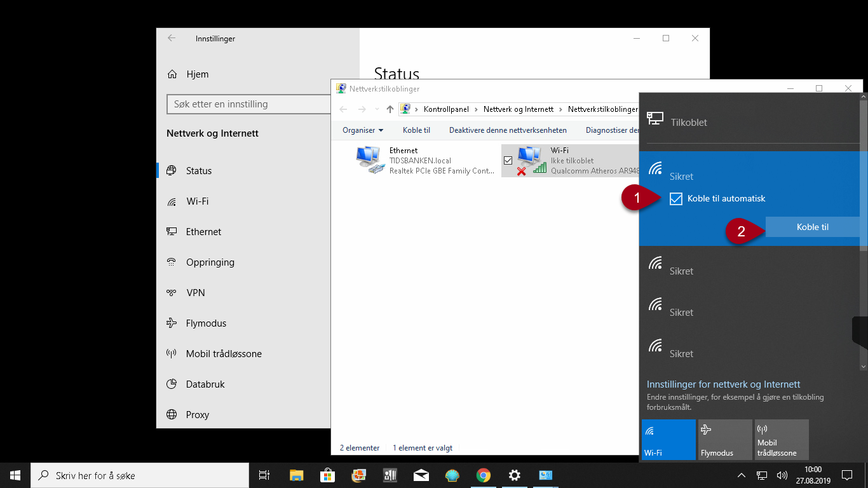The width and height of the screenshot is (868, 488).
Task: Click the volume speaker tray icon
Action: click(x=782, y=475)
